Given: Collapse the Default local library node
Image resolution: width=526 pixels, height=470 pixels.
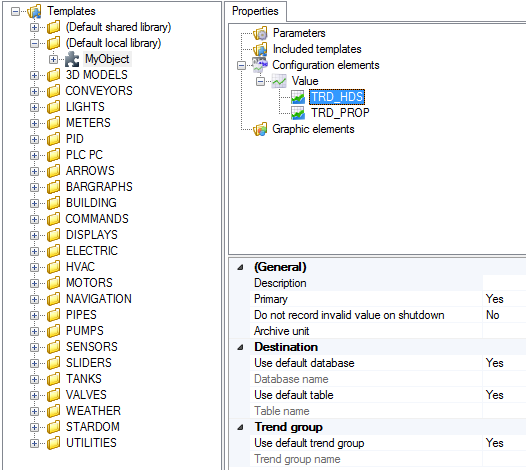Looking at the screenshot, I should [34, 43].
